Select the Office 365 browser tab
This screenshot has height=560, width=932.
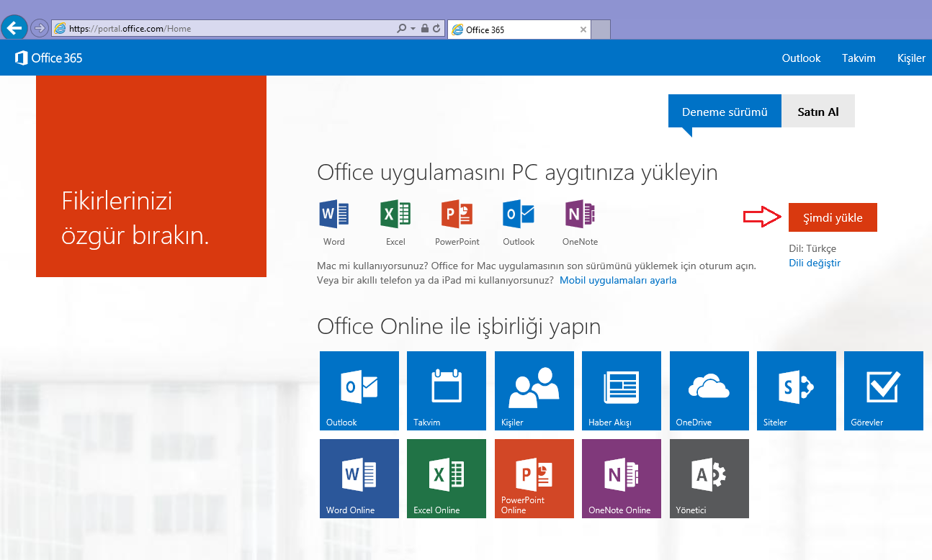coord(519,30)
